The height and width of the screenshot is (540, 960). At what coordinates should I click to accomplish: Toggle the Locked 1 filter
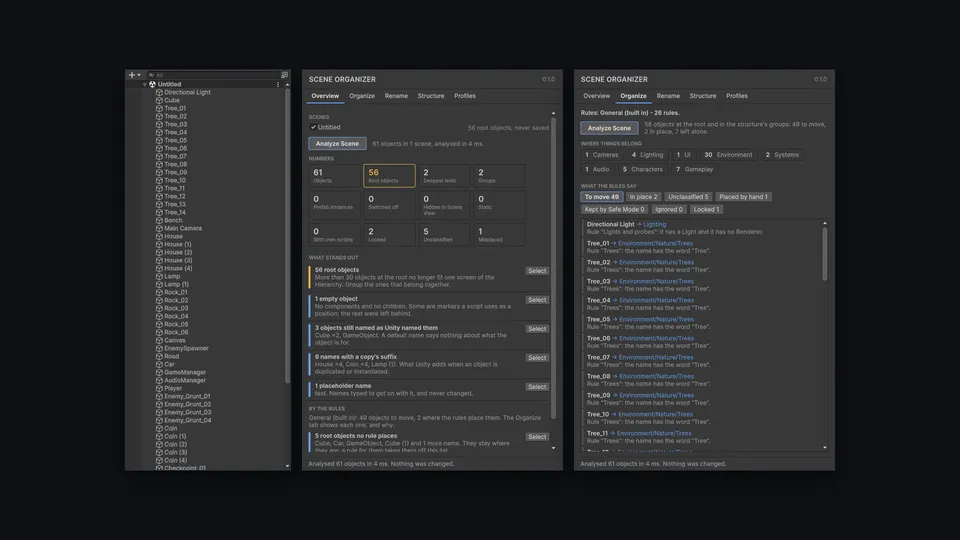pyautogui.click(x=707, y=209)
